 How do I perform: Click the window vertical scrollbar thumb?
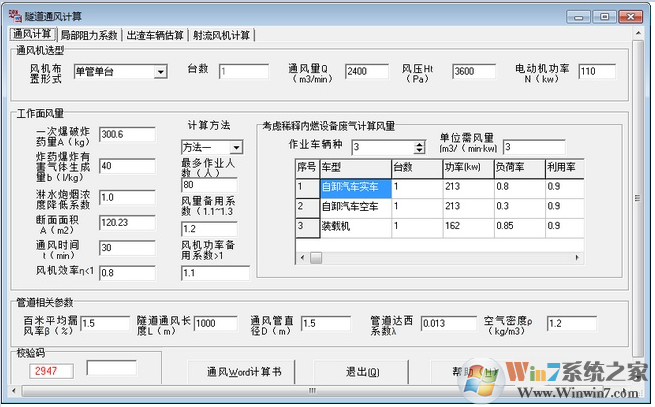tap(638, 198)
